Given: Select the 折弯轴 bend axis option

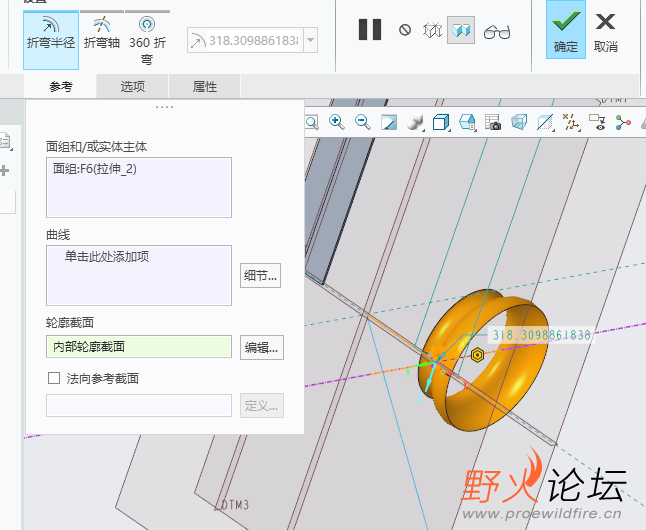Looking at the screenshot, I should [100, 33].
